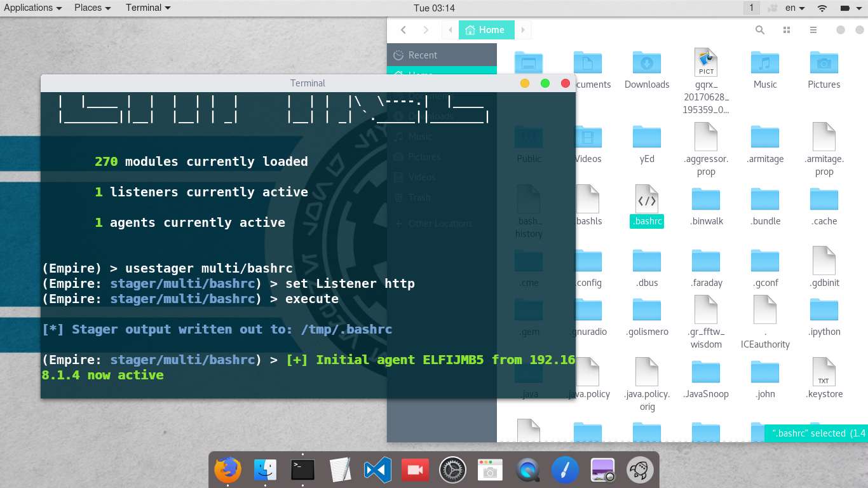Open the Places menu
The height and width of the screenshot is (488, 868).
click(93, 8)
